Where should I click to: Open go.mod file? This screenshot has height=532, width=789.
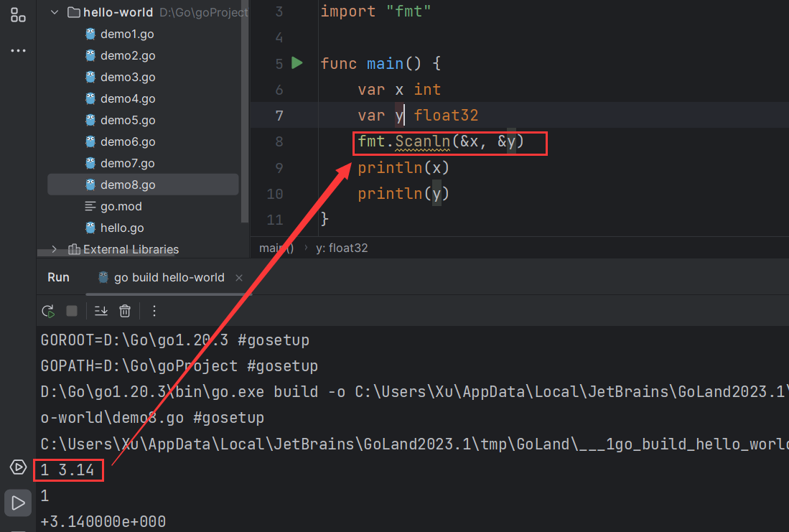click(x=121, y=206)
